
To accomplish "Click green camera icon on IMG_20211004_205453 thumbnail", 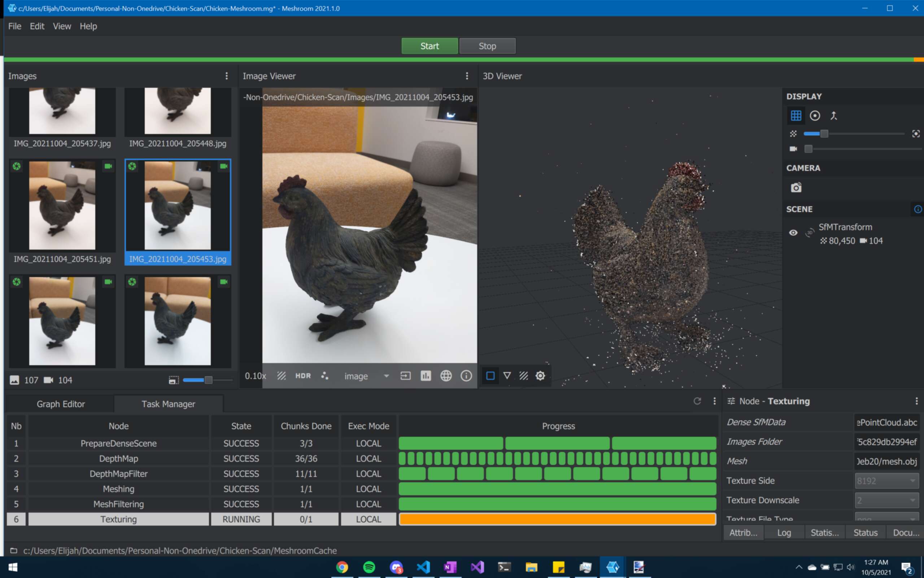I will [224, 166].
